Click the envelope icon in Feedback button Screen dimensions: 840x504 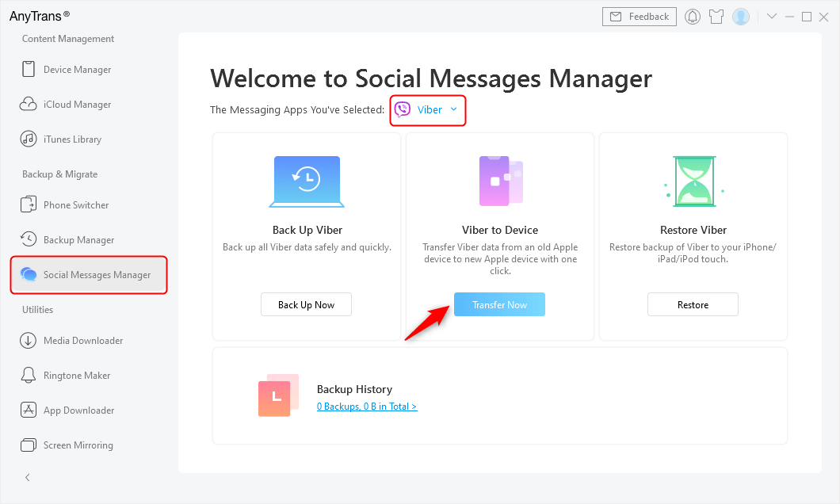pyautogui.click(x=616, y=17)
